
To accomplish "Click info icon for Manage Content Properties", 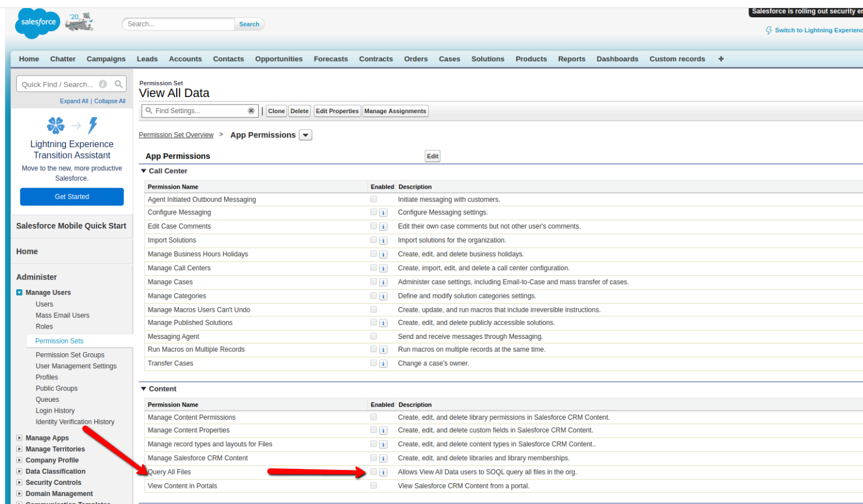I will pos(383,431).
